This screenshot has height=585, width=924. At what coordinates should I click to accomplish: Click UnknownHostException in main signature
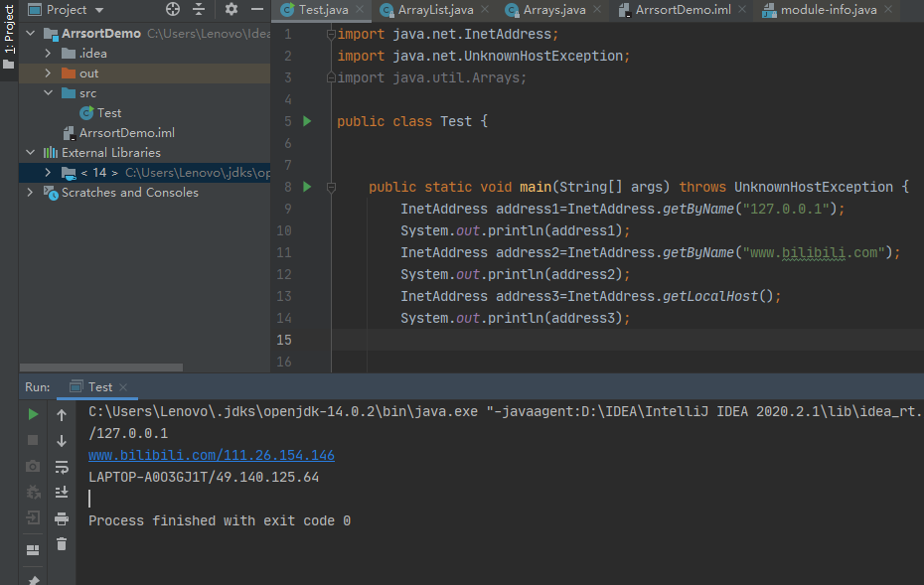(x=813, y=187)
